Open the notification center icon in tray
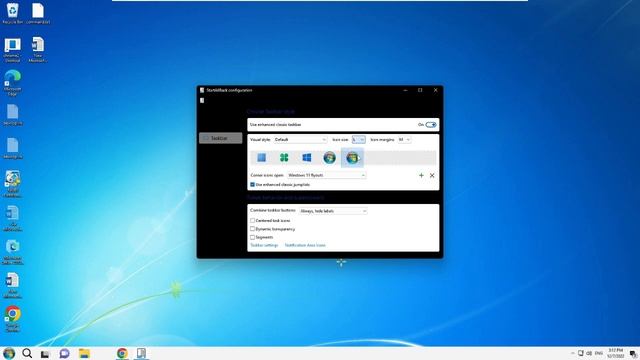640x360 pixels. pyautogui.click(x=633, y=354)
